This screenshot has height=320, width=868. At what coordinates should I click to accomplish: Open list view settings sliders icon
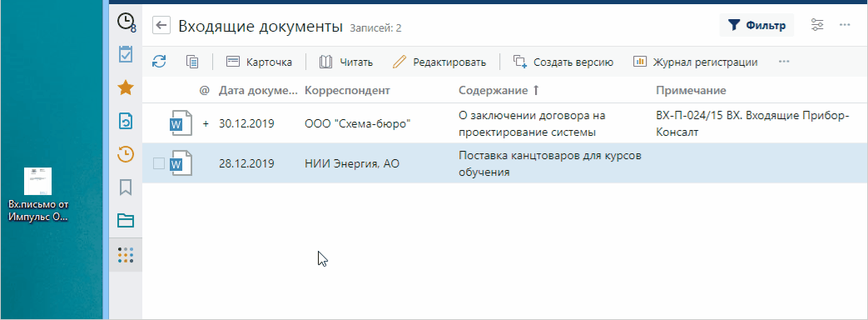coord(817,25)
